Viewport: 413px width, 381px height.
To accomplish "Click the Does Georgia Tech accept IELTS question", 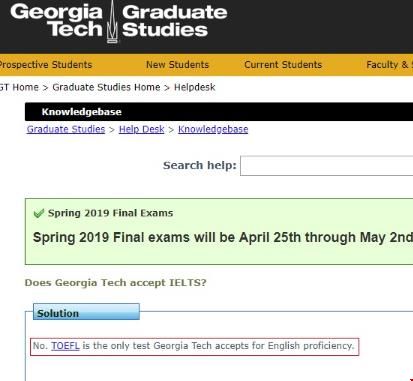I will [115, 283].
